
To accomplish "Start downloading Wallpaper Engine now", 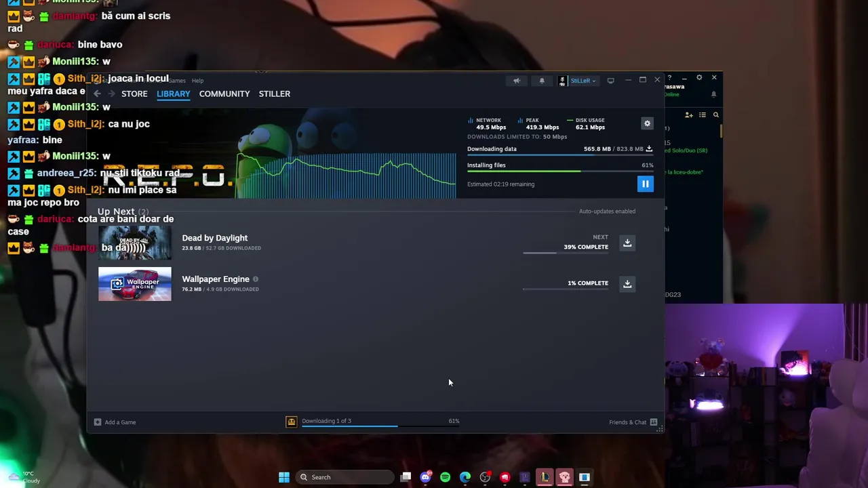I will pos(627,284).
